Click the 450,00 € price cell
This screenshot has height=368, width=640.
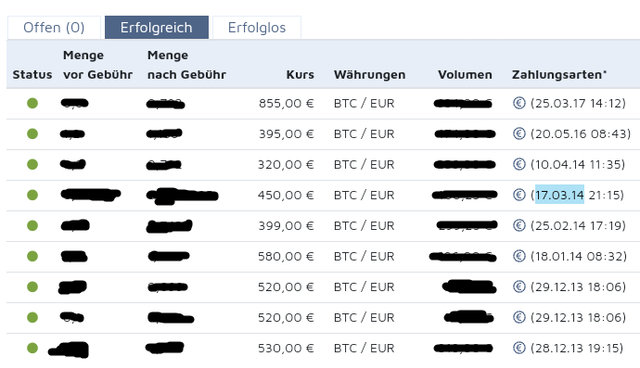[x=286, y=195]
